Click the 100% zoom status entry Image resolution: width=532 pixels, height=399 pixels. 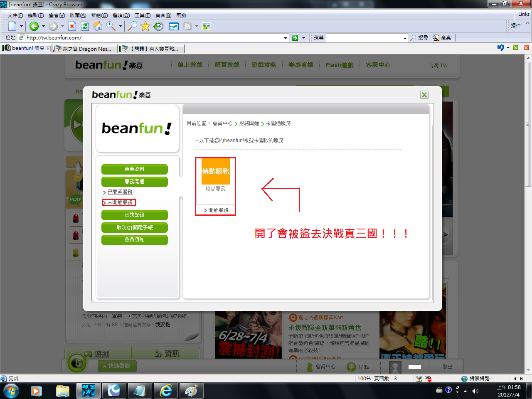tap(364, 379)
